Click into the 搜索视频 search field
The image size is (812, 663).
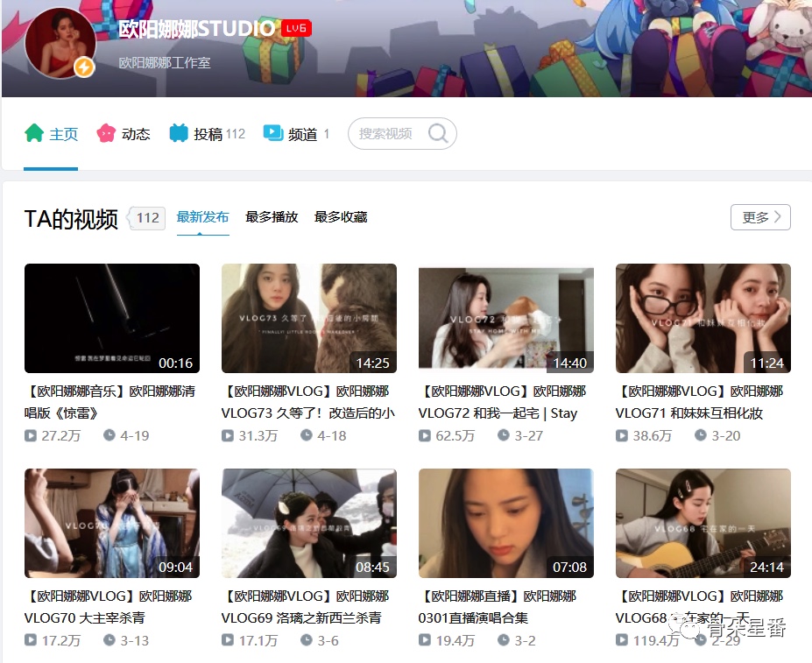tap(385, 134)
